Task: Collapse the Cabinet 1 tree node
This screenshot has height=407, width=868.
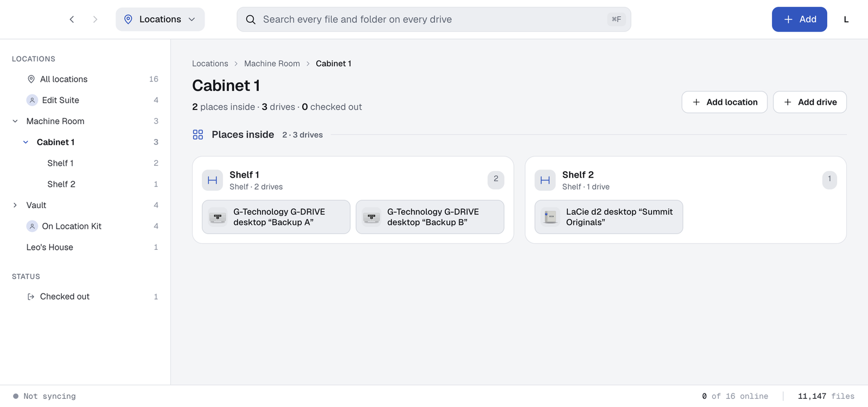Action: pyautogui.click(x=25, y=143)
